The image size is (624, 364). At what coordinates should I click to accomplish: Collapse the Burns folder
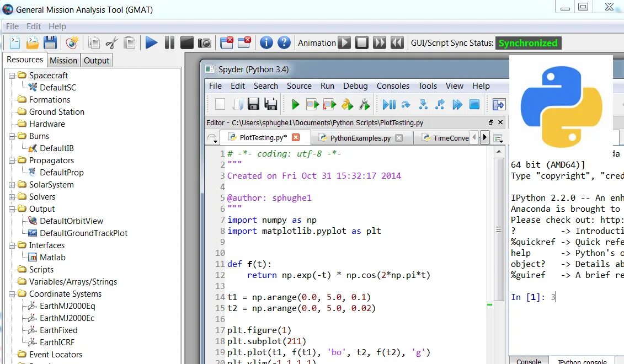12,136
